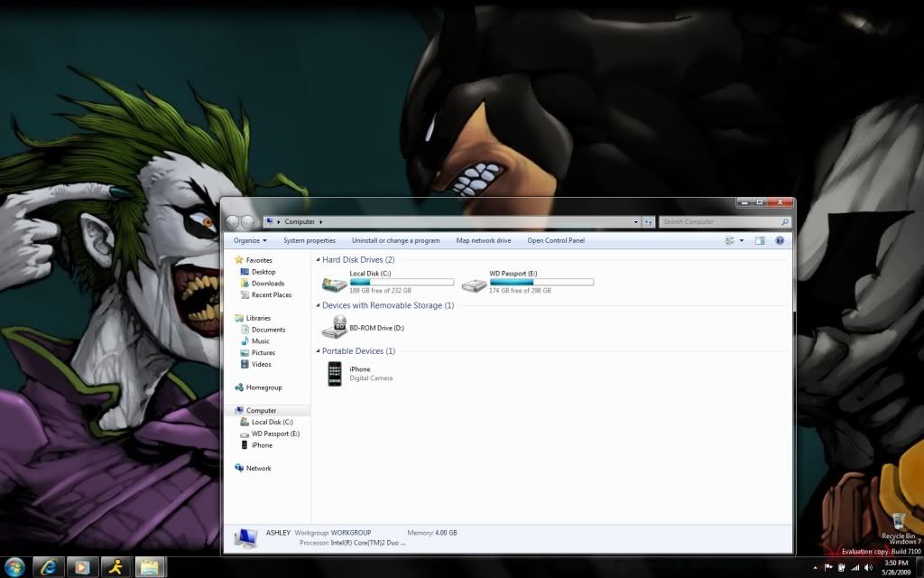
Task: Select the BD-ROM Drive (D:) icon
Action: 334,327
